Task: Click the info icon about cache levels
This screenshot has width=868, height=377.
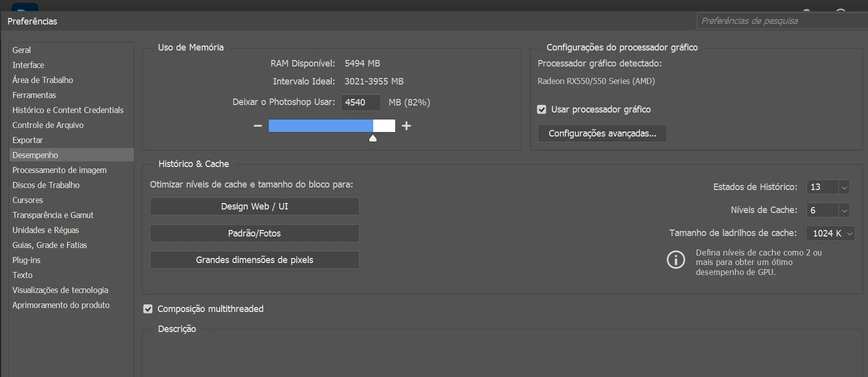Action: pyautogui.click(x=676, y=259)
